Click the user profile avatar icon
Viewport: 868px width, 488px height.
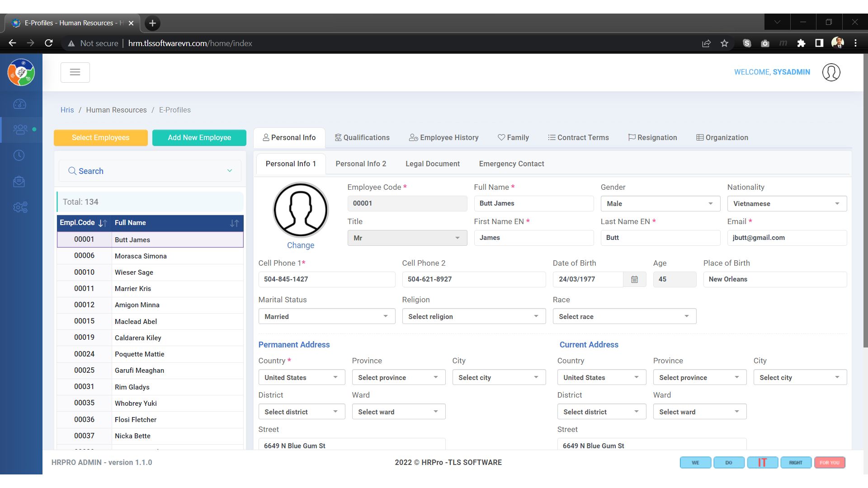click(831, 72)
